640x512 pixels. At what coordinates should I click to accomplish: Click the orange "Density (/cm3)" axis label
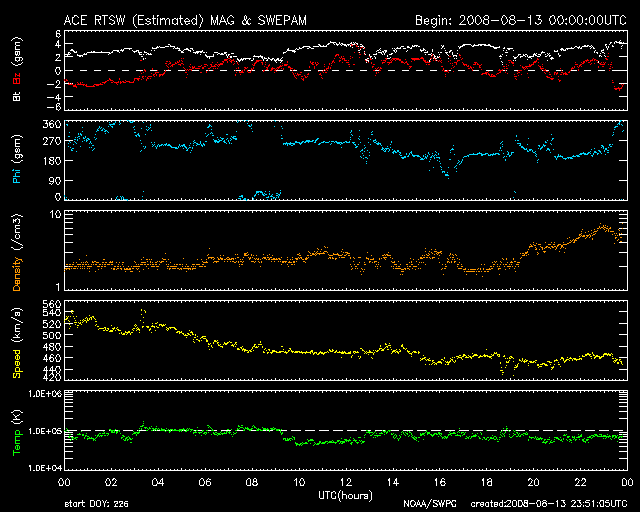coord(17,252)
